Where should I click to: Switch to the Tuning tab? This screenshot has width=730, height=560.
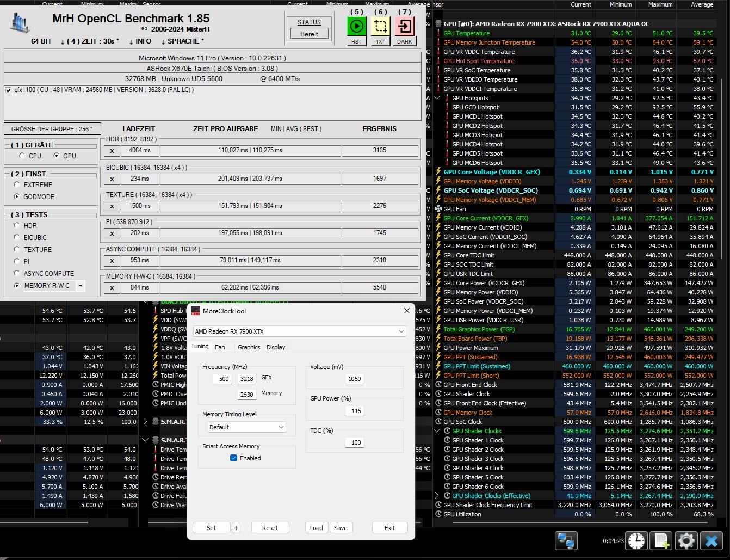[200, 347]
